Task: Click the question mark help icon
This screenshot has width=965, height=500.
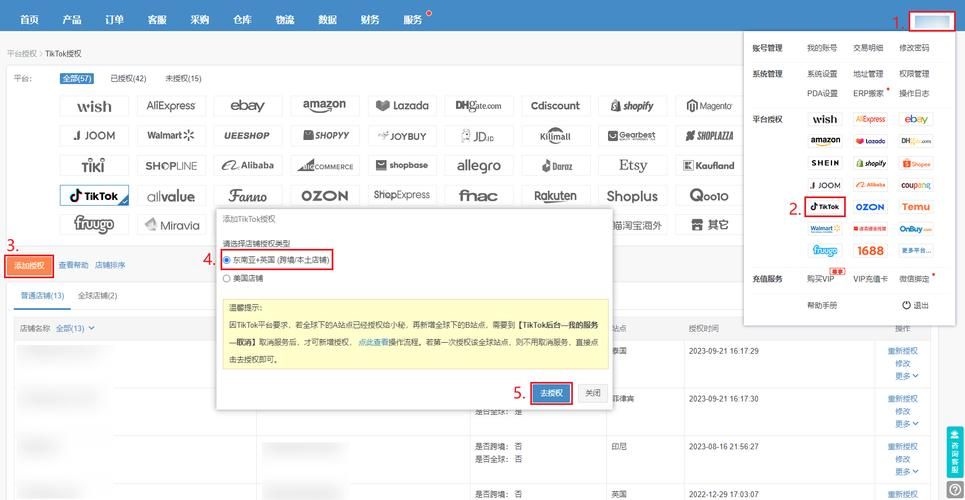Action: pyautogui.click(x=955, y=490)
